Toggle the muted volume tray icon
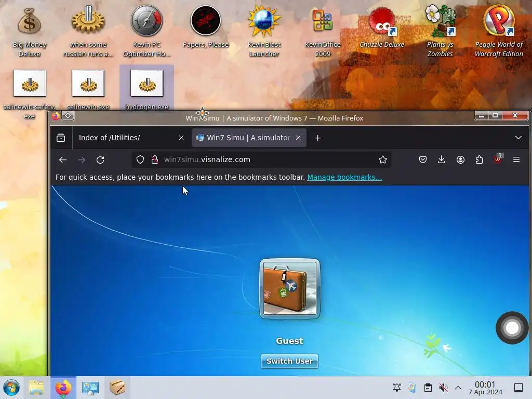The height and width of the screenshot is (399, 532). [443, 388]
